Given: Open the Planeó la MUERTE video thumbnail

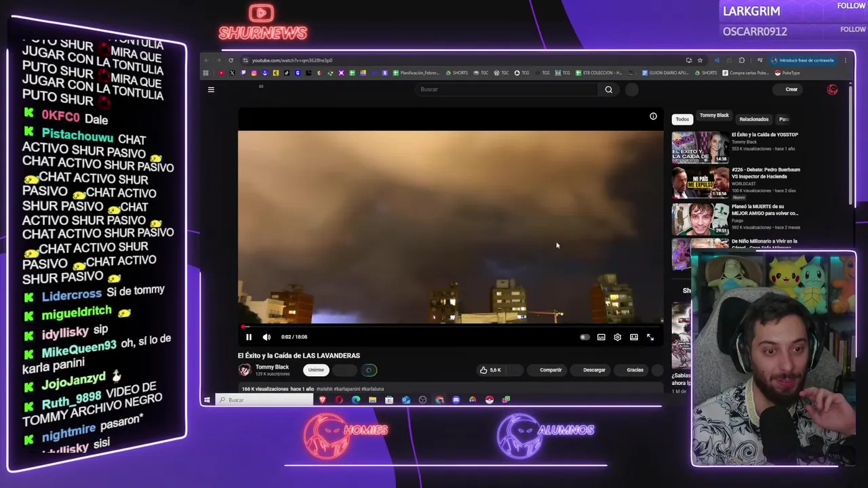Looking at the screenshot, I should (701, 219).
